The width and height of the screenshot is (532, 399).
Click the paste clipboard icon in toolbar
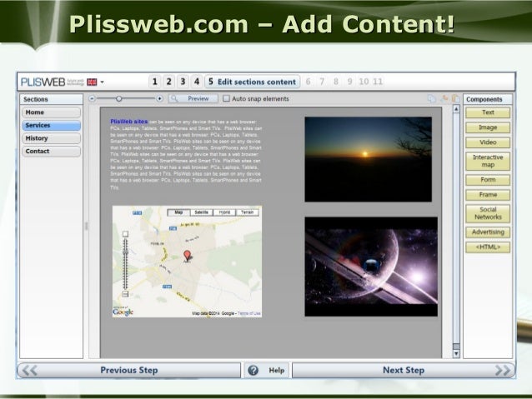[x=455, y=98]
